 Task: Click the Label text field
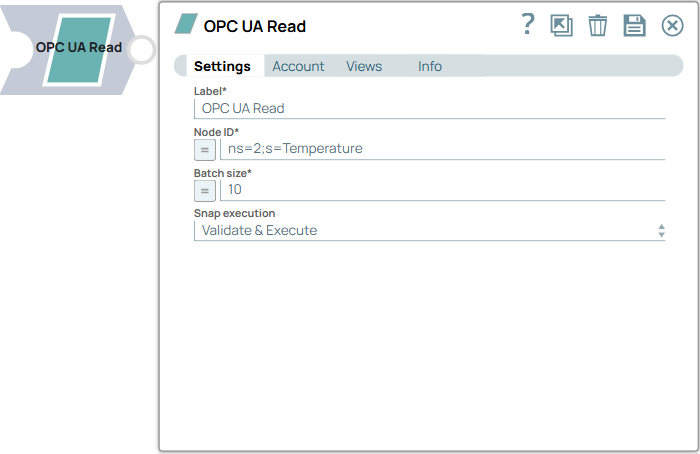[430, 108]
